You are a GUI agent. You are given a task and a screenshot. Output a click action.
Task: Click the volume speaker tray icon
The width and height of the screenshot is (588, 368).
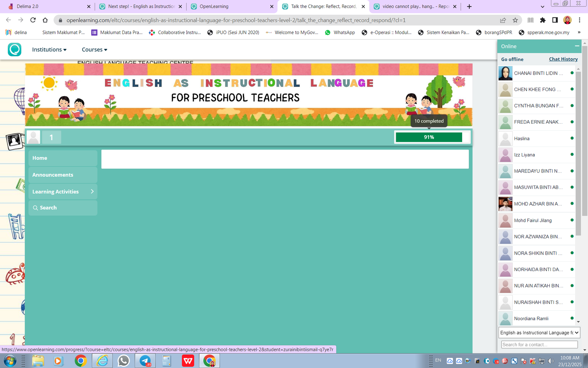pos(551,361)
